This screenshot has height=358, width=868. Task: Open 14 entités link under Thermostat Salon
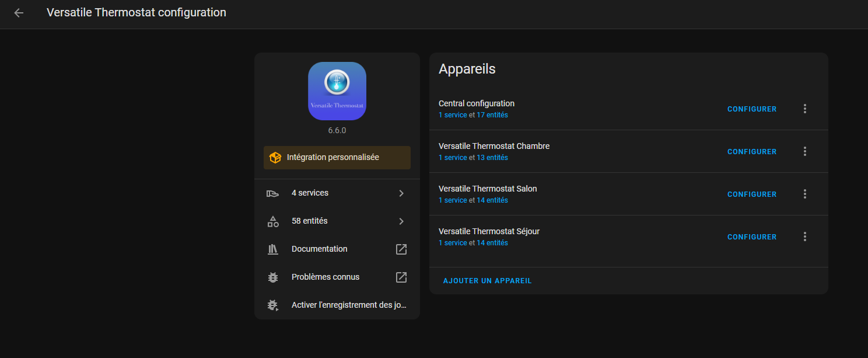pos(492,200)
